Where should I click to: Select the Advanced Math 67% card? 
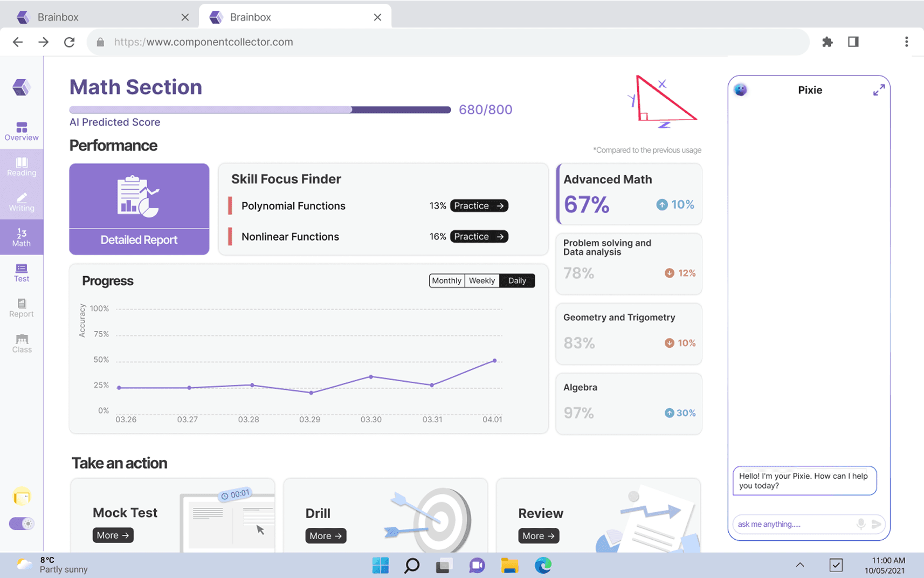(629, 194)
